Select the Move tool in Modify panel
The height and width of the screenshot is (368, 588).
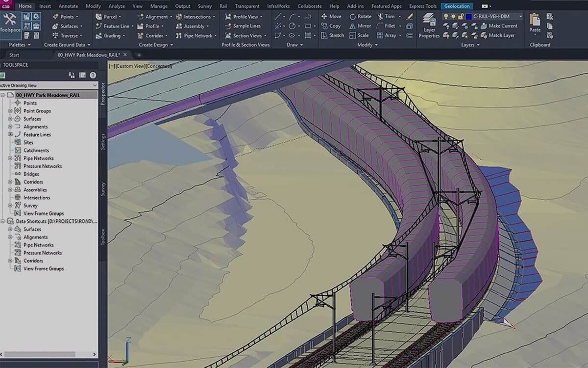333,16
